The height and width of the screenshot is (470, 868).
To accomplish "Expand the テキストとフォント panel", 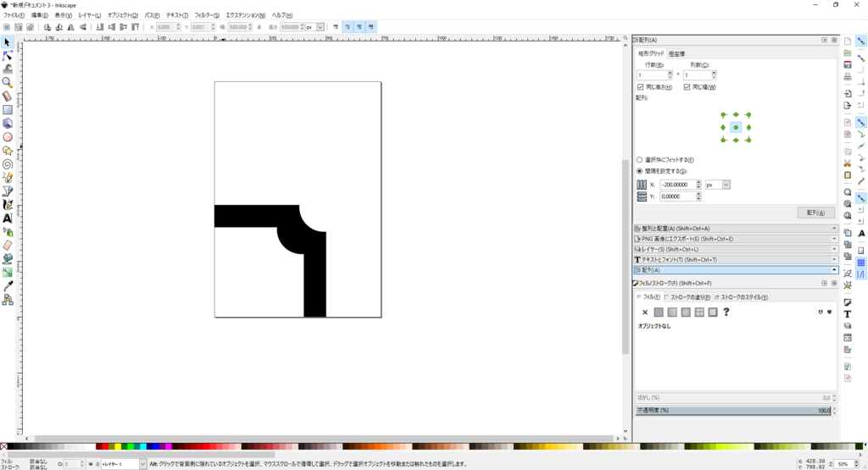I will (735, 260).
